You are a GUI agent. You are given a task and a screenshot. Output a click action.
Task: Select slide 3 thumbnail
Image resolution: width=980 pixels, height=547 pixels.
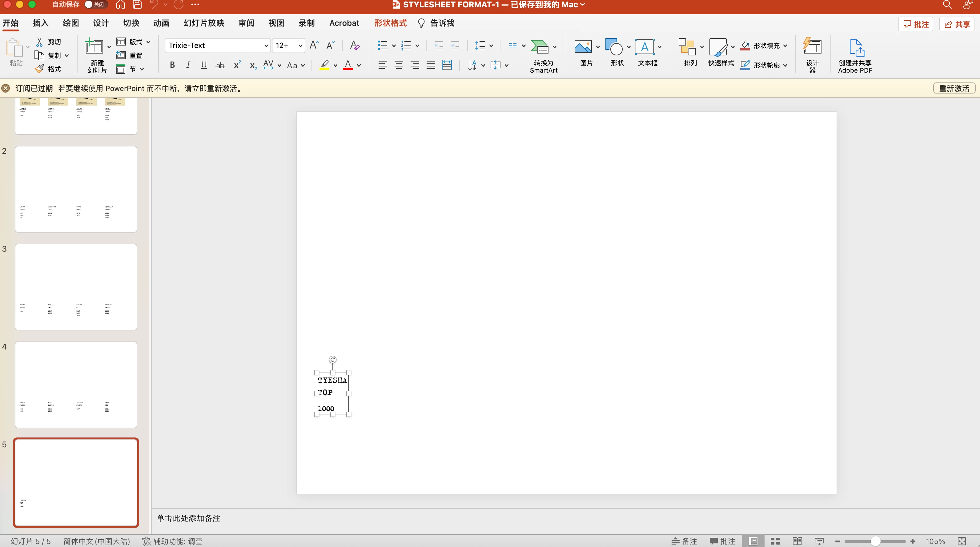tap(76, 287)
